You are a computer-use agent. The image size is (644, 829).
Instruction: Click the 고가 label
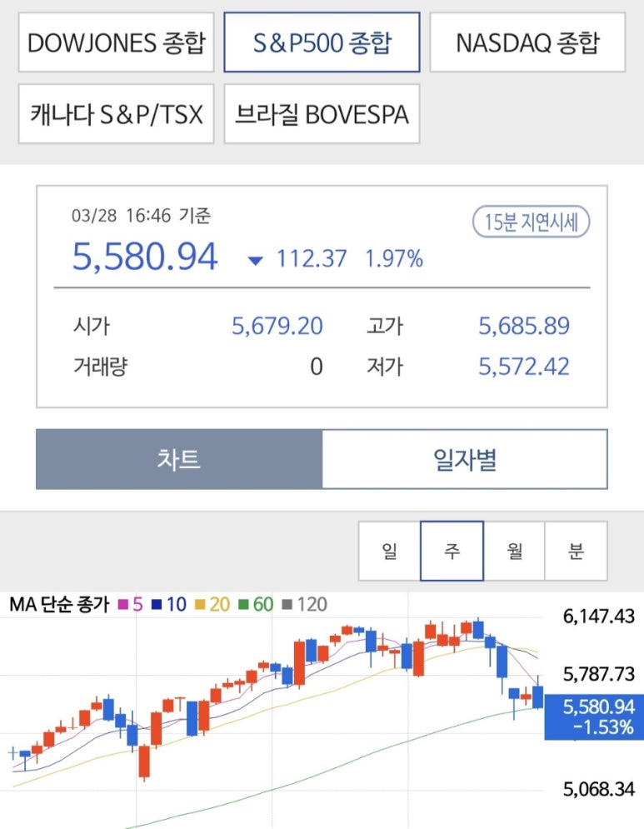[385, 326]
